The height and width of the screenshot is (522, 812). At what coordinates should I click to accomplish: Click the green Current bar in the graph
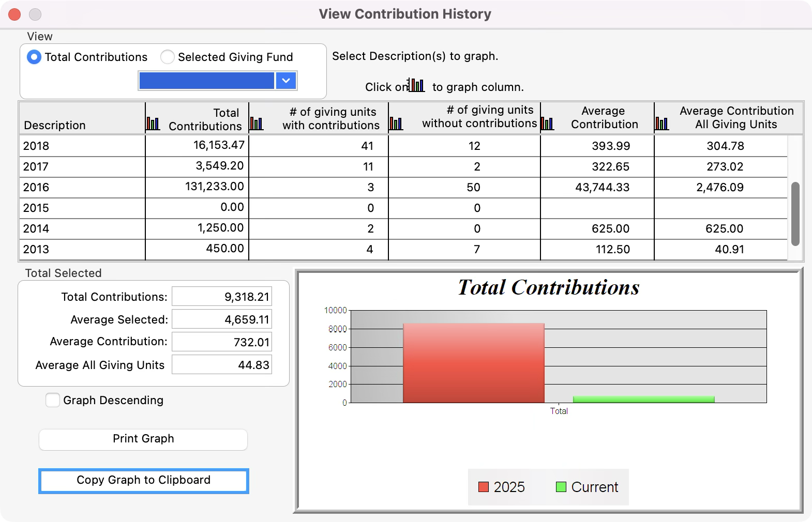tap(644, 400)
